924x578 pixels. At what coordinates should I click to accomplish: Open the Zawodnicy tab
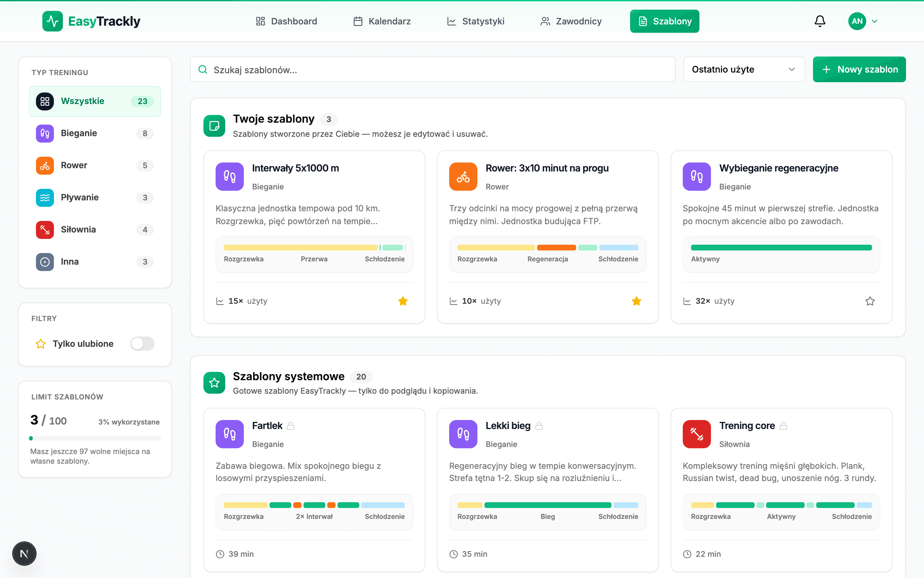click(571, 21)
